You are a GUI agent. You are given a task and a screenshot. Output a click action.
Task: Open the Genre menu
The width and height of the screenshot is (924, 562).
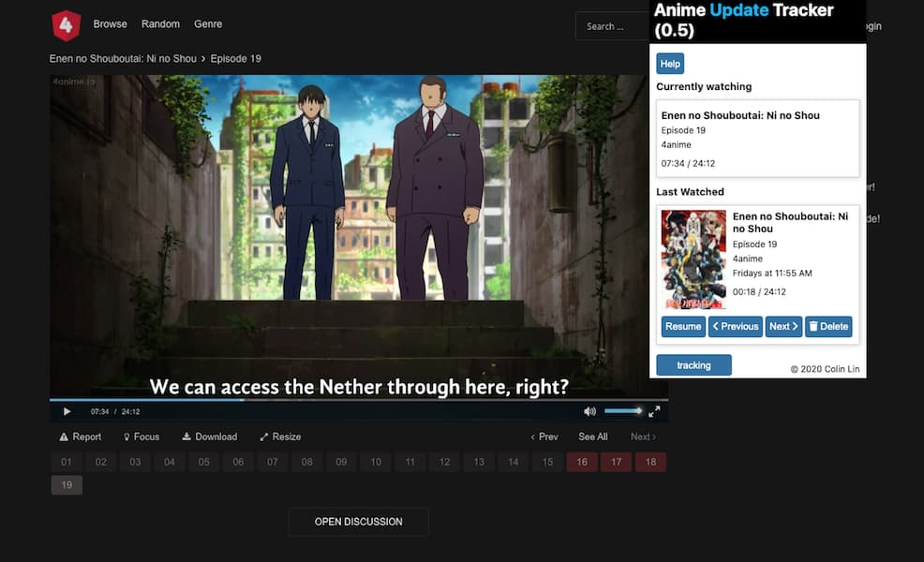pos(208,24)
